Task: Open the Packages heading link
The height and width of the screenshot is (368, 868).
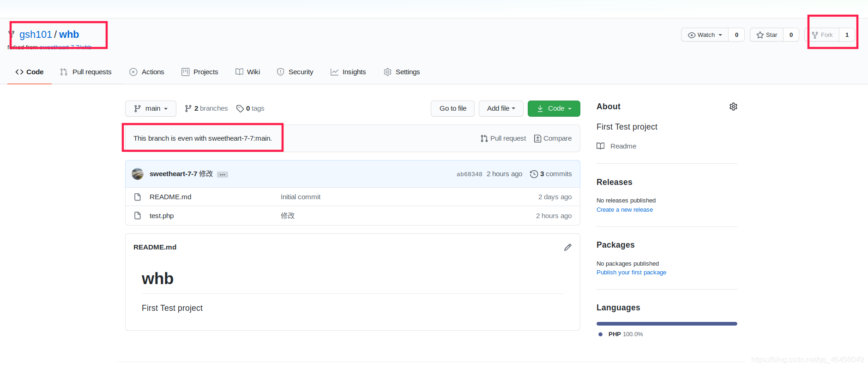Action: coord(615,245)
